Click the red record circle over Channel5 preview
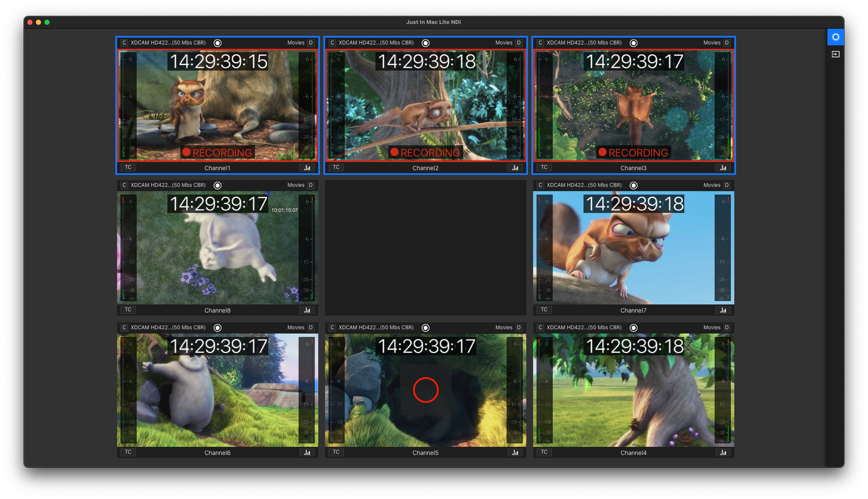The width and height of the screenshot is (868, 499). [x=426, y=390]
